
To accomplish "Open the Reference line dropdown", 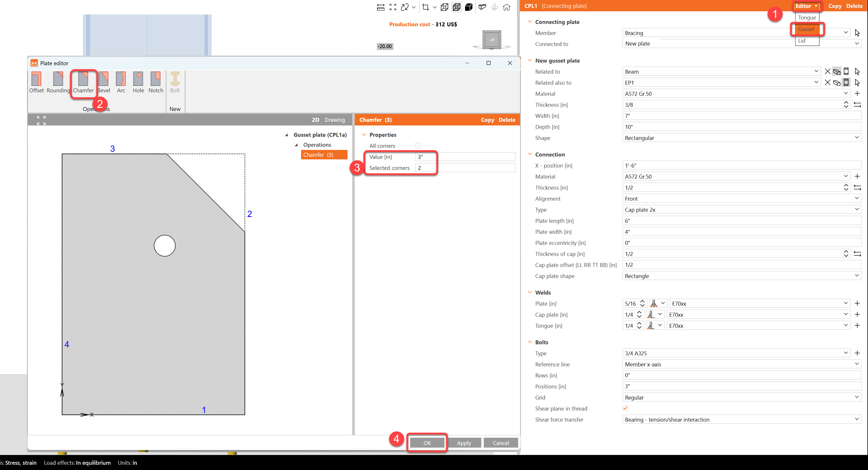I will [x=857, y=364].
